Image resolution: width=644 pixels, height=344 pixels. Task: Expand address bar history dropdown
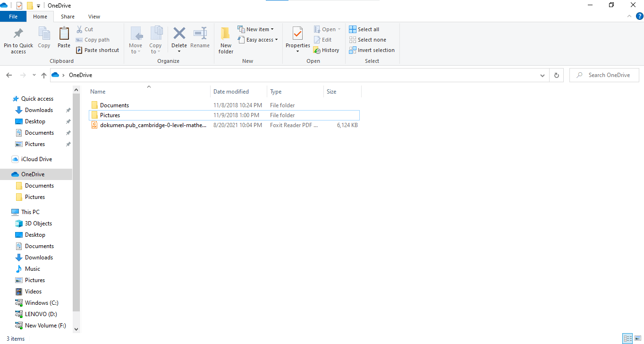(542, 75)
